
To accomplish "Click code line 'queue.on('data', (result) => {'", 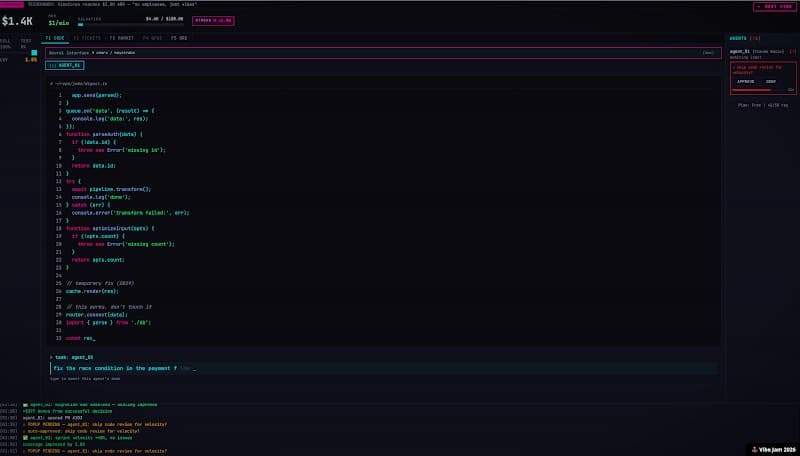I will pyautogui.click(x=110, y=111).
